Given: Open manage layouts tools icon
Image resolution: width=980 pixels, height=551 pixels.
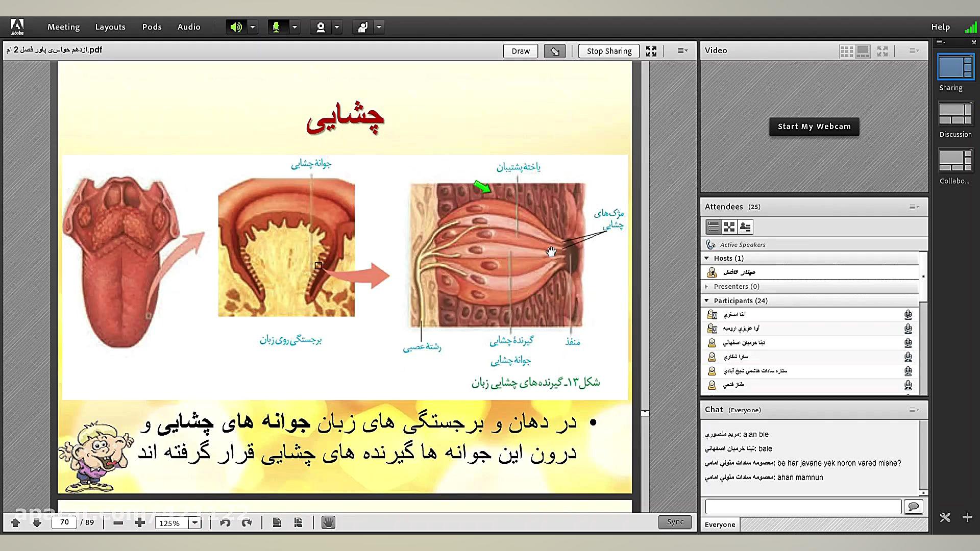Looking at the screenshot, I should [x=945, y=517].
